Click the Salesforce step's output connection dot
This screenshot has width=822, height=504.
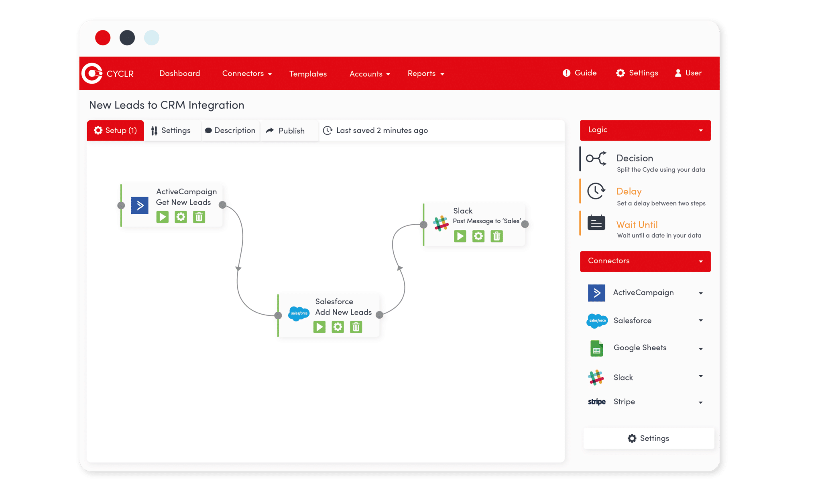(x=379, y=315)
